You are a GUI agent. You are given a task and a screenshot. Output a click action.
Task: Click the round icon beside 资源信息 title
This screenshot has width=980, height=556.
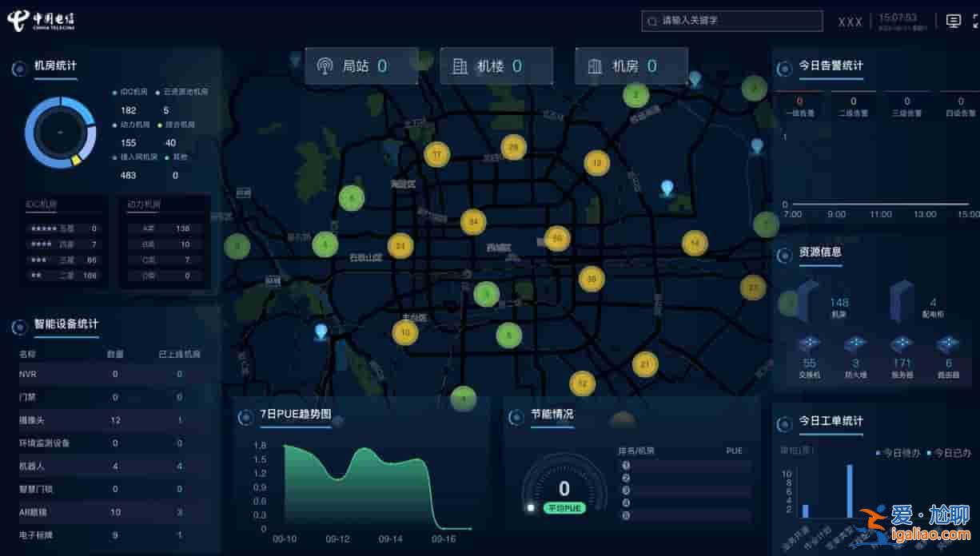pyautogui.click(x=784, y=254)
